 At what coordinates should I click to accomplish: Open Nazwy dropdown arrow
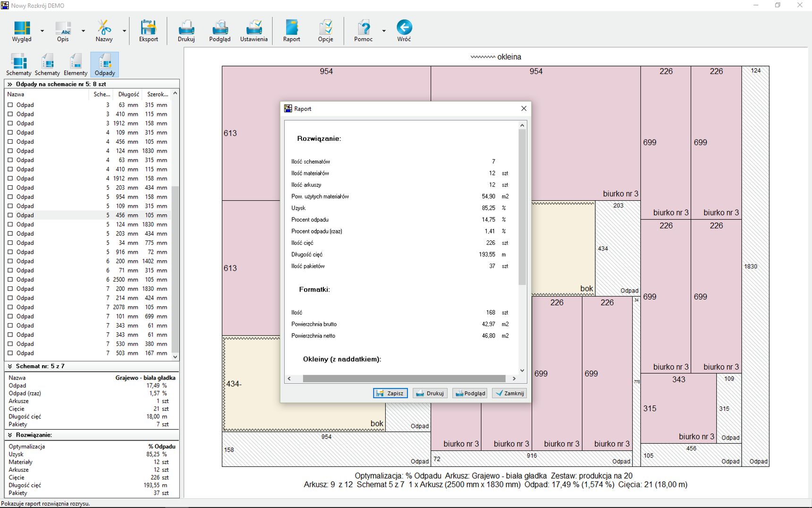(x=124, y=31)
